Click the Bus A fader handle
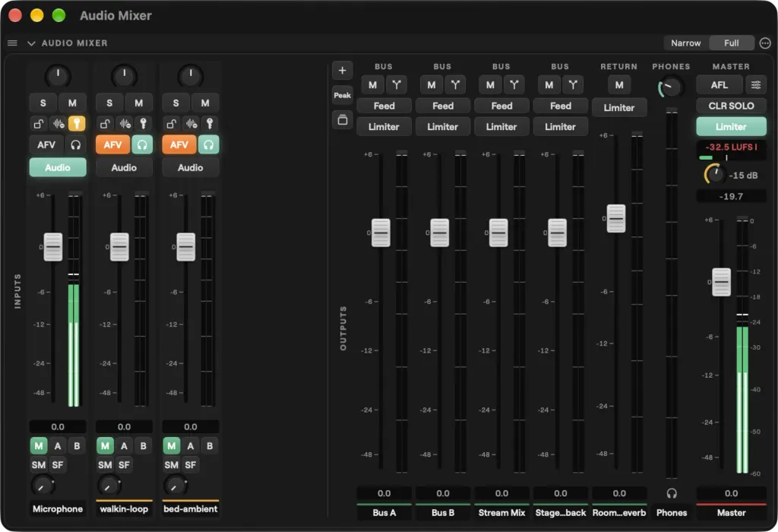 click(x=381, y=233)
